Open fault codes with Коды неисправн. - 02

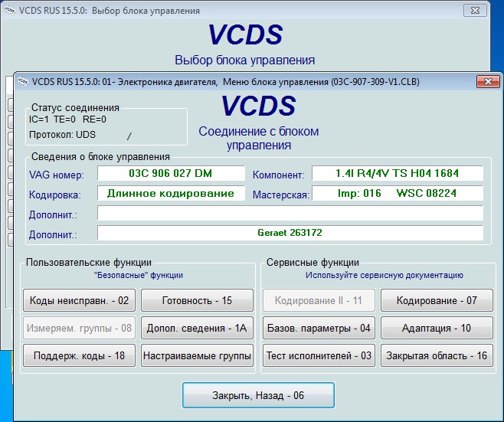pos(79,300)
